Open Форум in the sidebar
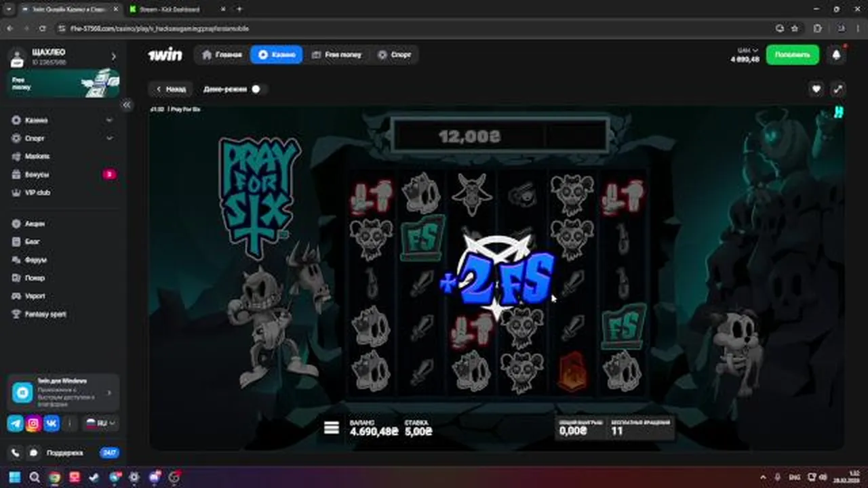 (x=35, y=260)
